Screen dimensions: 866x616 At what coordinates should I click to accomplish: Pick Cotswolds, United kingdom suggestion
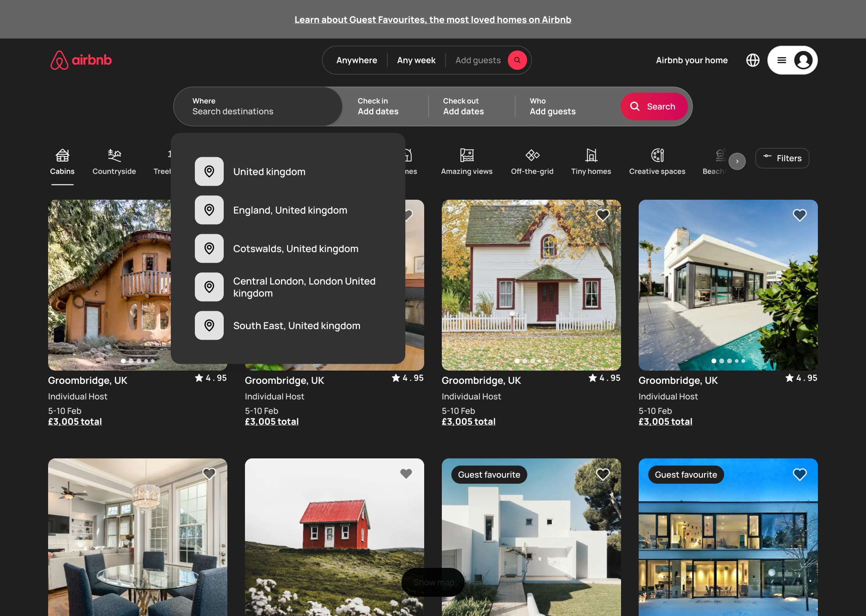pyautogui.click(x=288, y=248)
